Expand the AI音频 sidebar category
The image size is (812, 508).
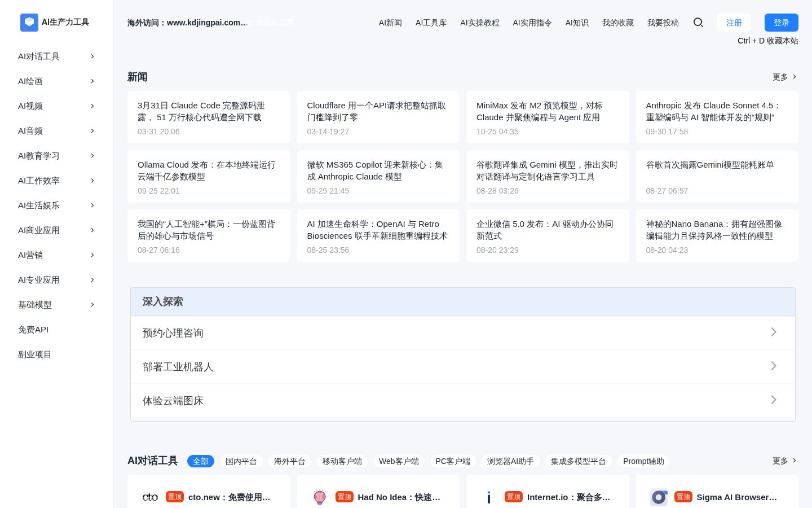[x=56, y=131]
